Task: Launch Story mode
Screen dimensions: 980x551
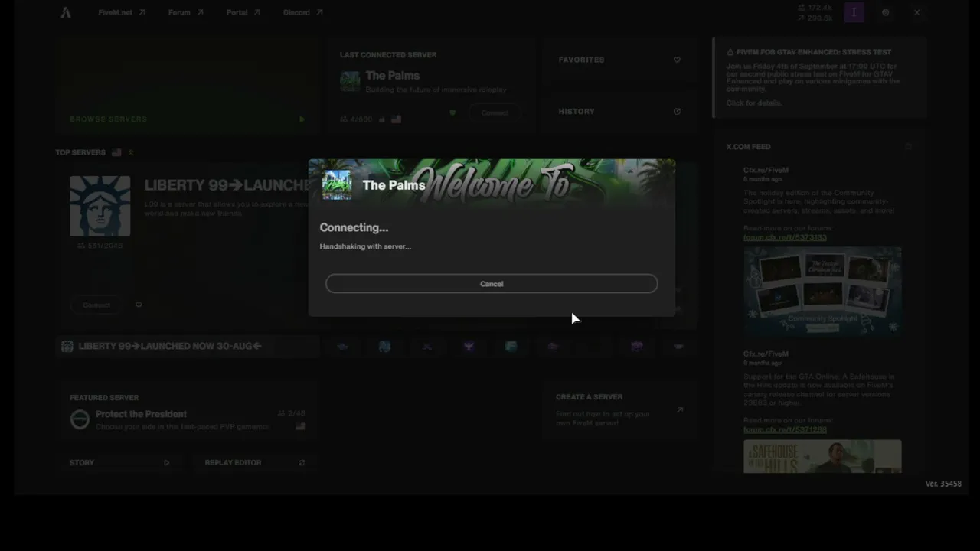Action: [120, 462]
